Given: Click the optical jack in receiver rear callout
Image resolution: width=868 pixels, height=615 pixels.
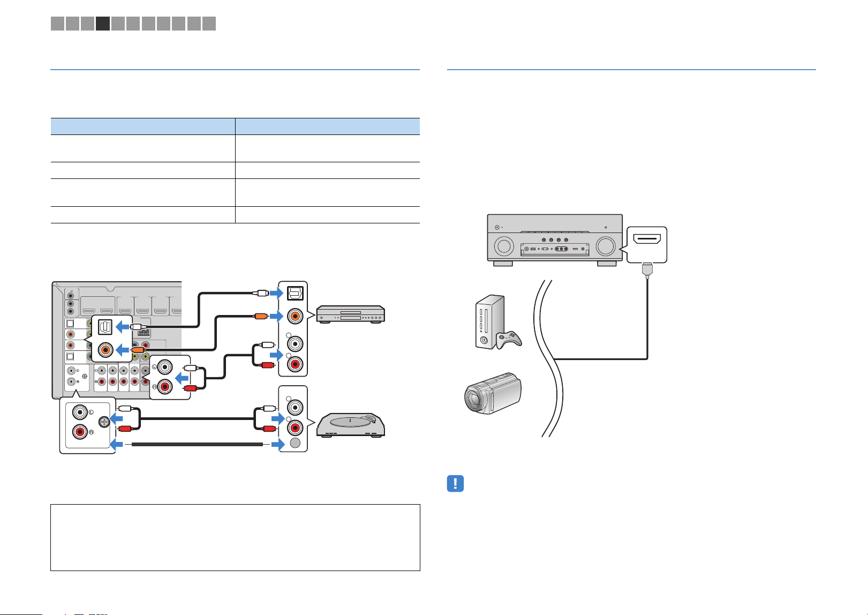Looking at the screenshot, I should 105,326.
